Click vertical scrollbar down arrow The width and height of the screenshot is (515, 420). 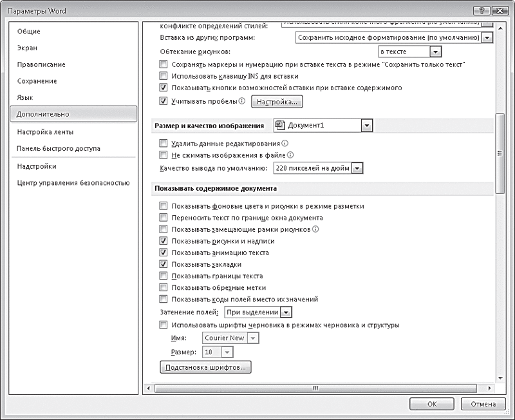point(500,378)
